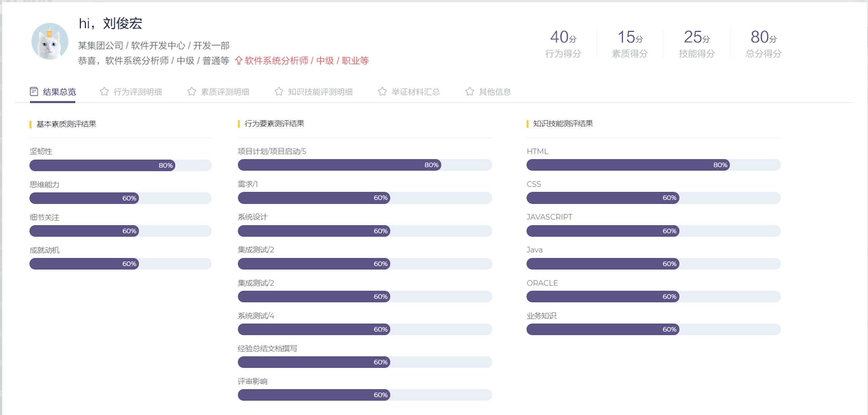Click the ORACLE 60% progress bar
This screenshot has width=868, height=415.
click(x=653, y=296)
